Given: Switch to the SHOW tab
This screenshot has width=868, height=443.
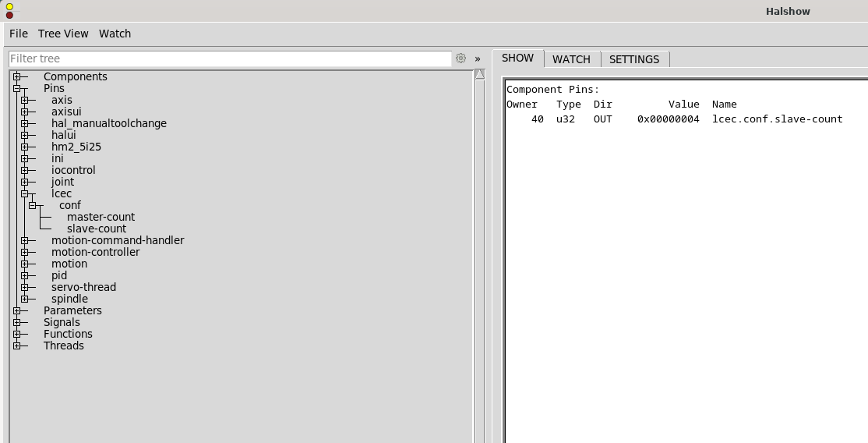Looking at the screenshot, I should (517, 58).
